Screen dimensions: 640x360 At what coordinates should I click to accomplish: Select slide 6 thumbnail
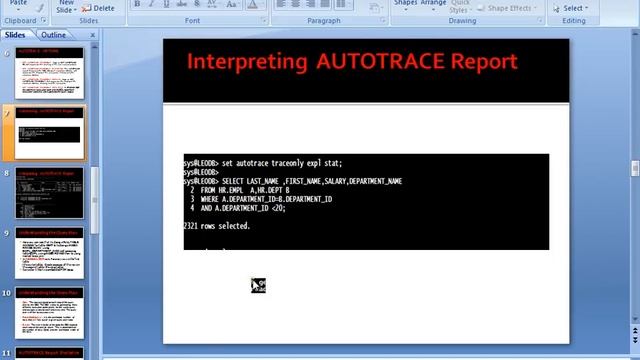49,73
